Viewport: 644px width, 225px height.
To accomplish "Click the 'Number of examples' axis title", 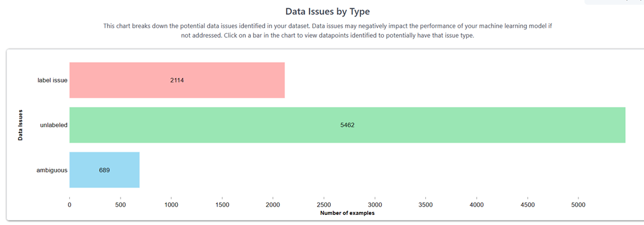I will pyautogui.click(x=347, y=214).
